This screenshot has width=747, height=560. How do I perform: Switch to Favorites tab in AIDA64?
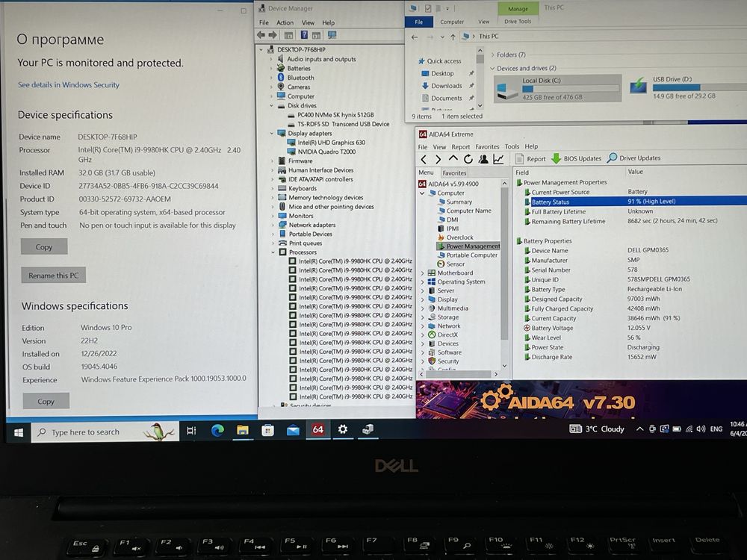point(454,173)
